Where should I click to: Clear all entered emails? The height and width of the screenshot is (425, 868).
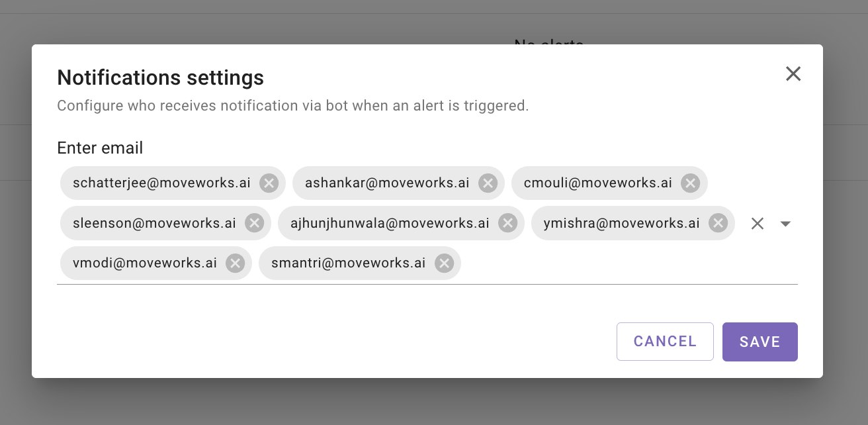pyautogui.click(x=758, y=224)
